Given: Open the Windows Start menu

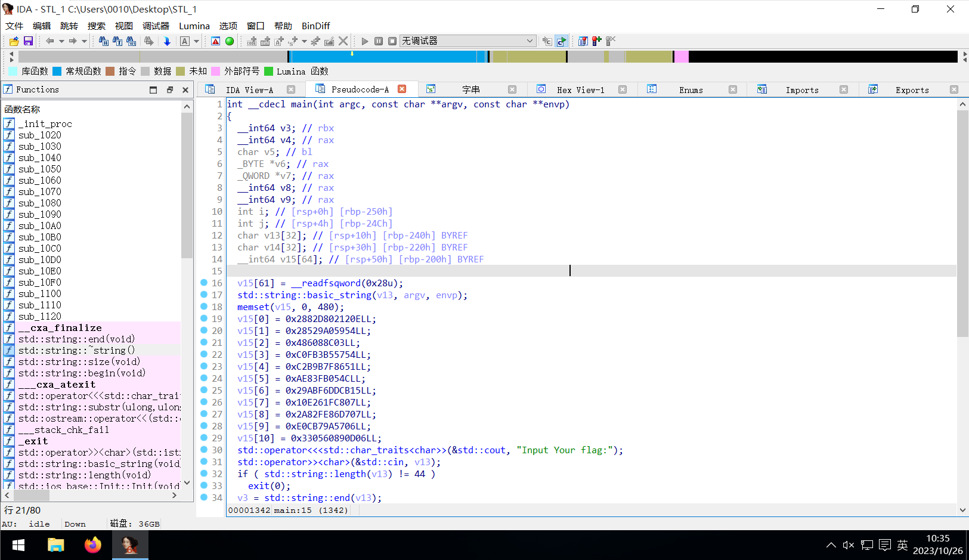Looking at the screenshot, I should (18, 545).
